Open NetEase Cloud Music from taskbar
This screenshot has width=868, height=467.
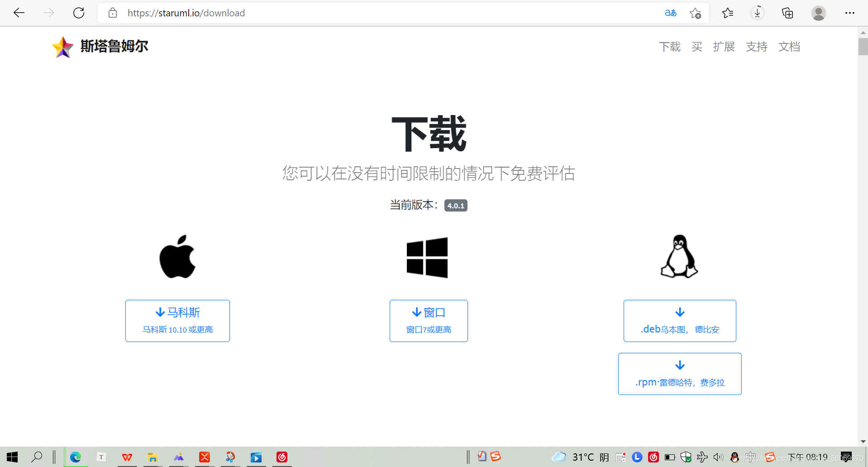[x=282, y=457]
